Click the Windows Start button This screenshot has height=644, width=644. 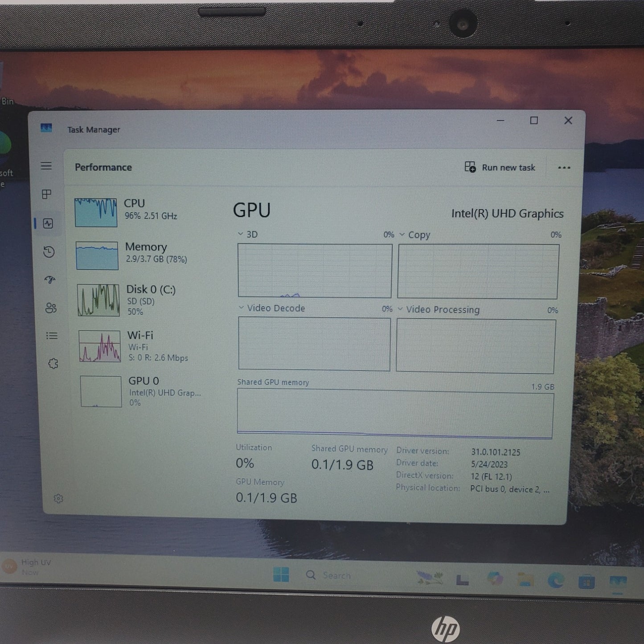pos(281,574)
